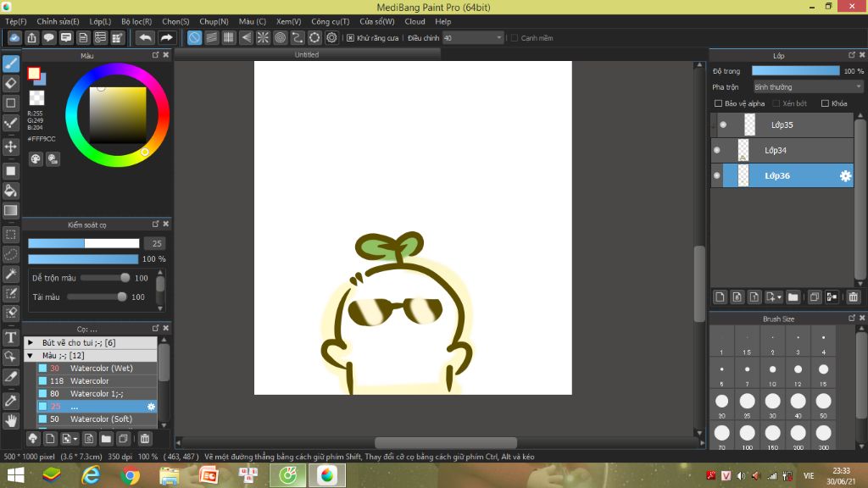Open the Chỉnh sửa(E) menu
Screen dimensions: 868x488
point(58,21)
